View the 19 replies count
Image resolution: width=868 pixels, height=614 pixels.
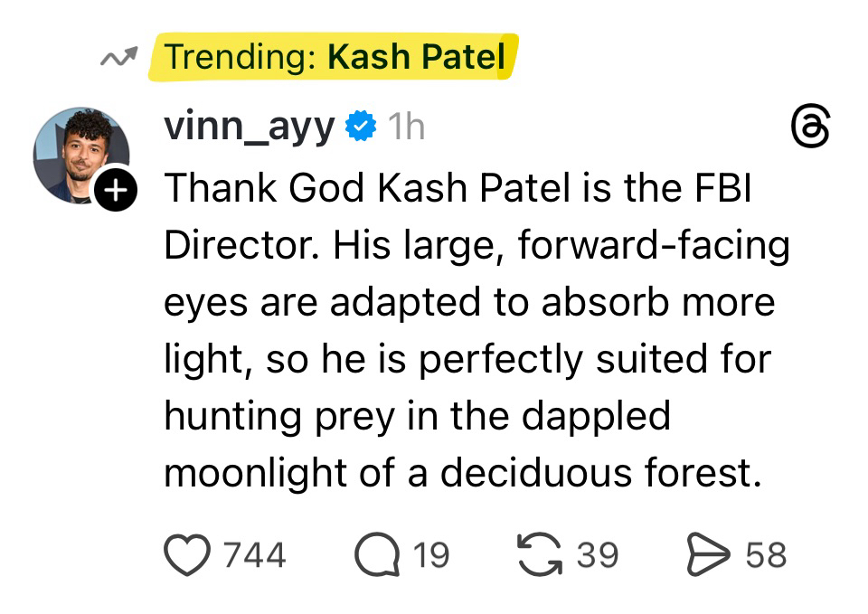click(x=430, y=554)
